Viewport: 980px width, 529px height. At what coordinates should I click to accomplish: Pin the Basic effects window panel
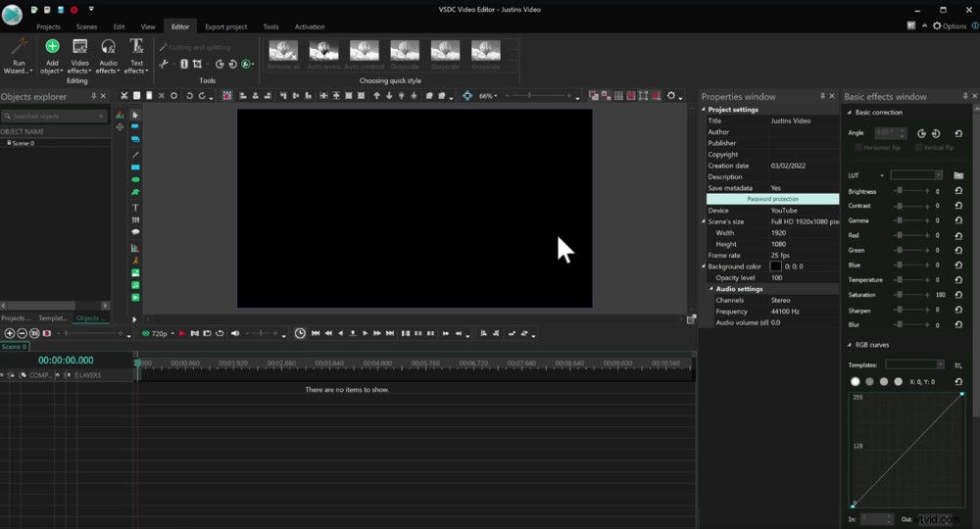tap(965, 96)
